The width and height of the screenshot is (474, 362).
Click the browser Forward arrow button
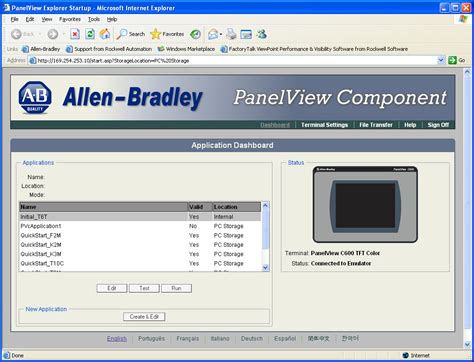(x=53, y=34)
